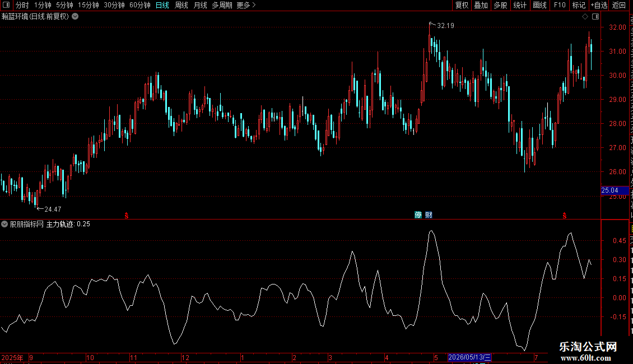Toggle the left sidebar panel icon

coord(6,5)
